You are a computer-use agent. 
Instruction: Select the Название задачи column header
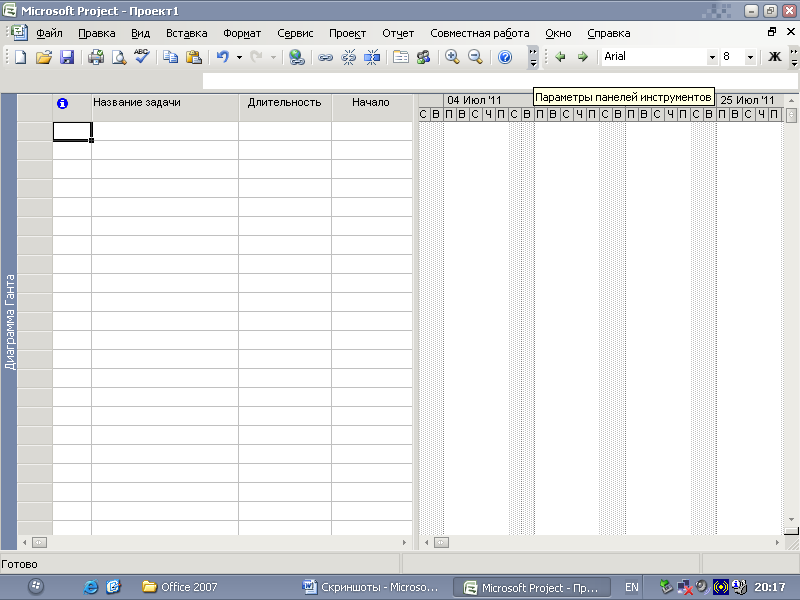[x=165, y=108]
